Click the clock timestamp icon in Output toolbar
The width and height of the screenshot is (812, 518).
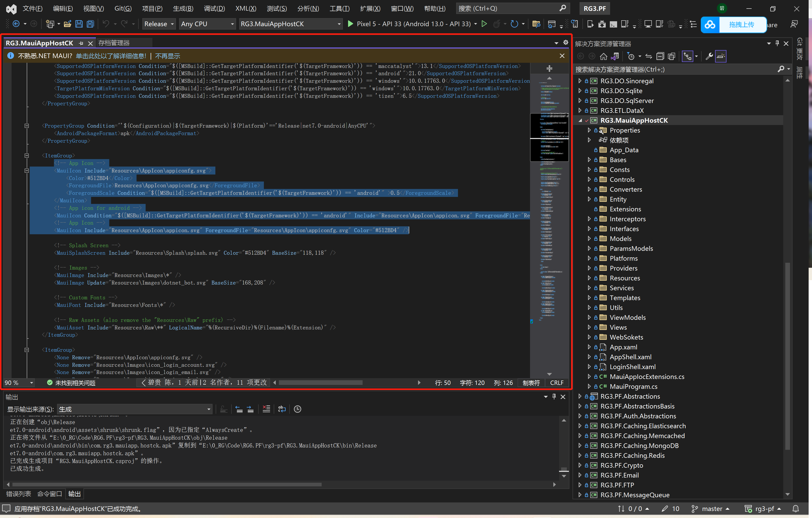click(298, 409)
